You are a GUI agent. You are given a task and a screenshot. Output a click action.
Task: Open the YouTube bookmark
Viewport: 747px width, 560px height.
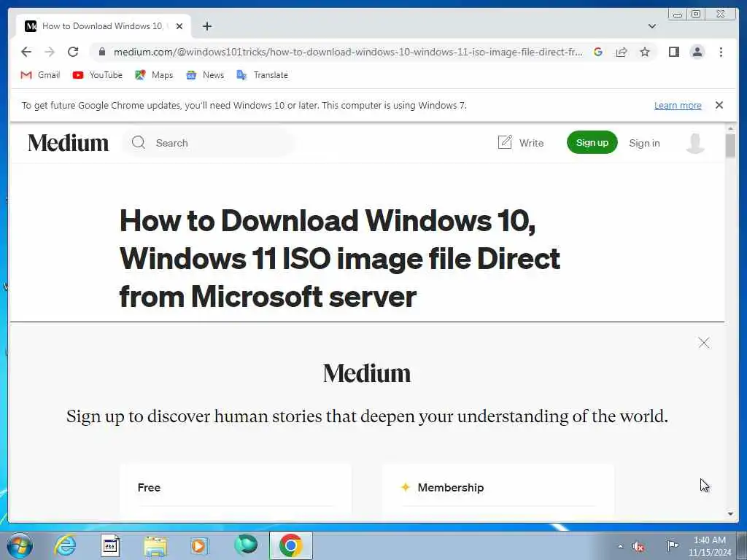coord(97,75)
